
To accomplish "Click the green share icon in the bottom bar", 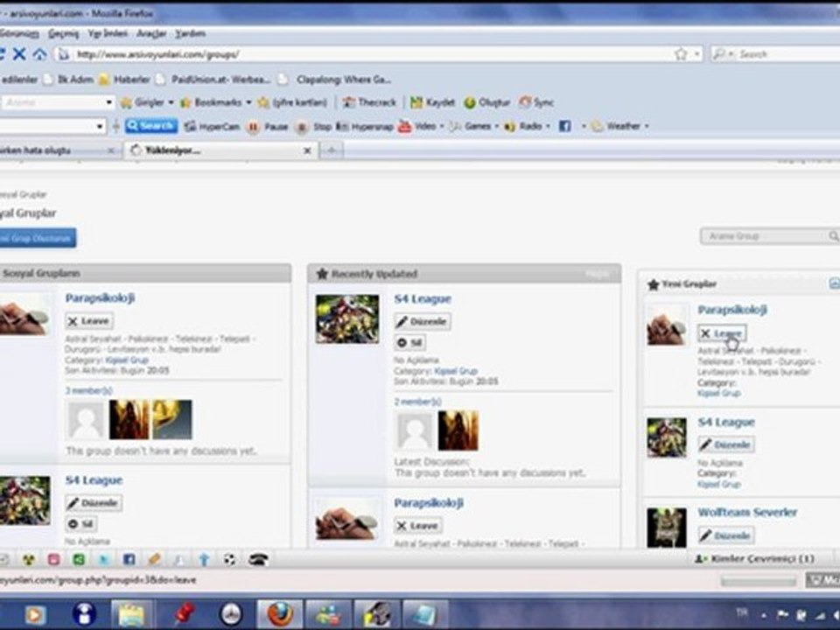I will point(79,560).
